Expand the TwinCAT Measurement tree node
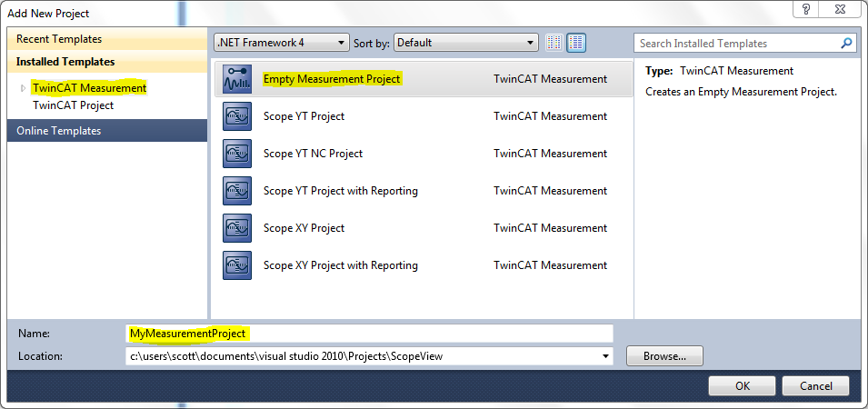Screen dimensions: 868x409 coord(23,88)
